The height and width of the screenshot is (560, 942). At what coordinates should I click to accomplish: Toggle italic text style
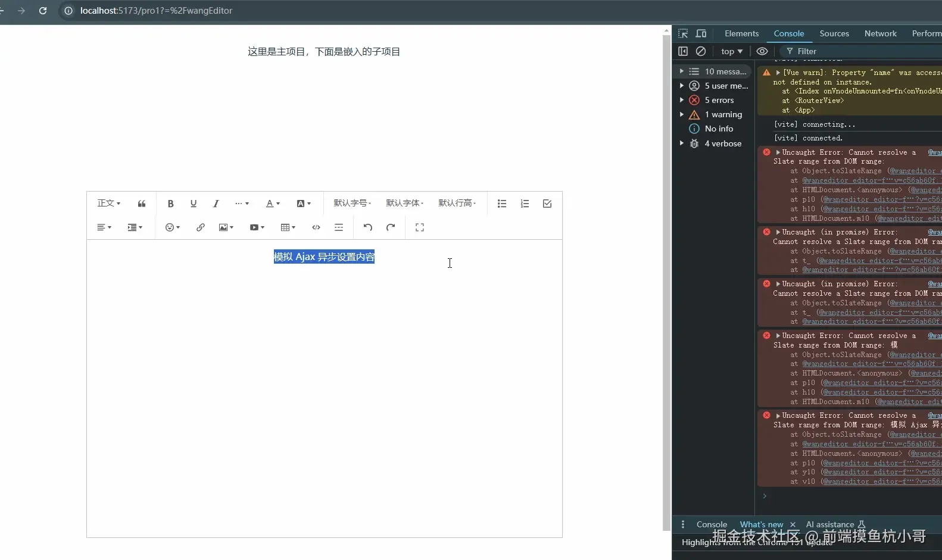(x=216, y=204)
